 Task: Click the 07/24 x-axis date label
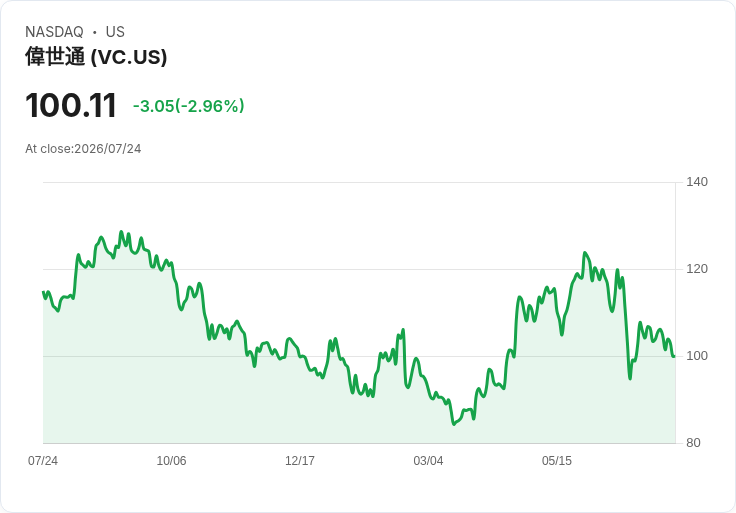click(x=43, y=461)
